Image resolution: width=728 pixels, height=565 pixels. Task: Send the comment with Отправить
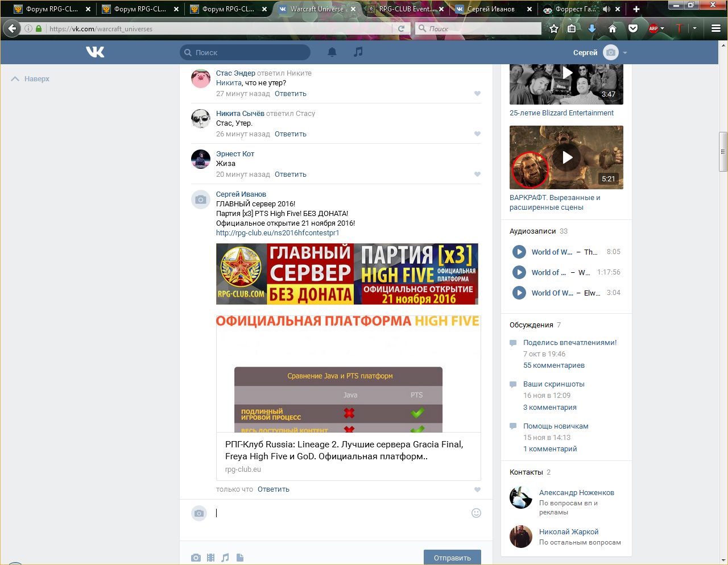pyautogui.click(x=452, y=558)
